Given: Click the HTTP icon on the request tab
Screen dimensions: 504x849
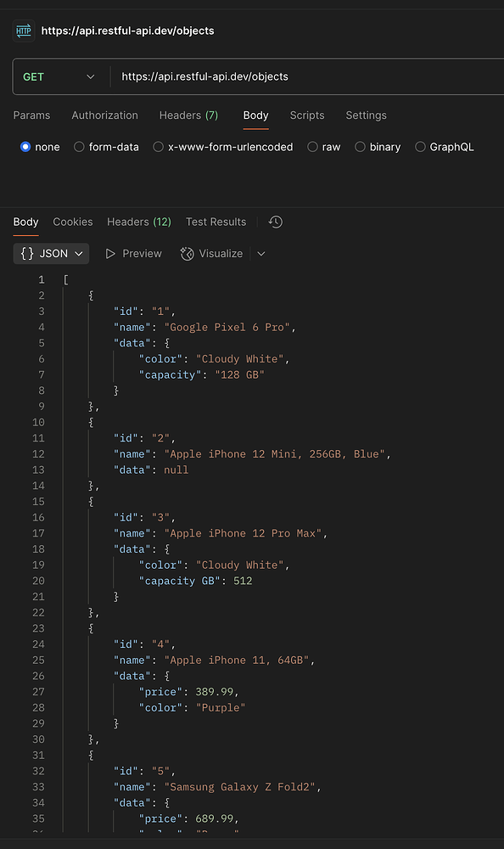Looking at the screenshot, I should [x=23, y=30].
